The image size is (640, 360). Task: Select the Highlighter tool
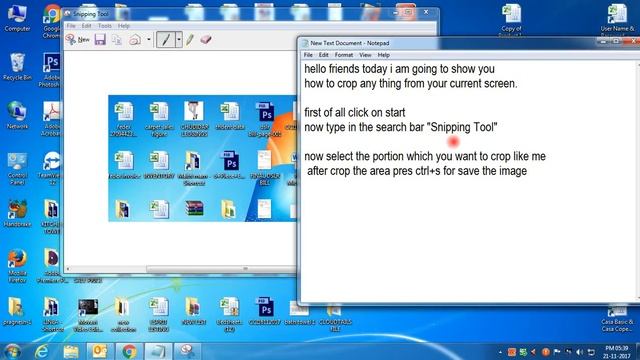[x=190, y=40]
